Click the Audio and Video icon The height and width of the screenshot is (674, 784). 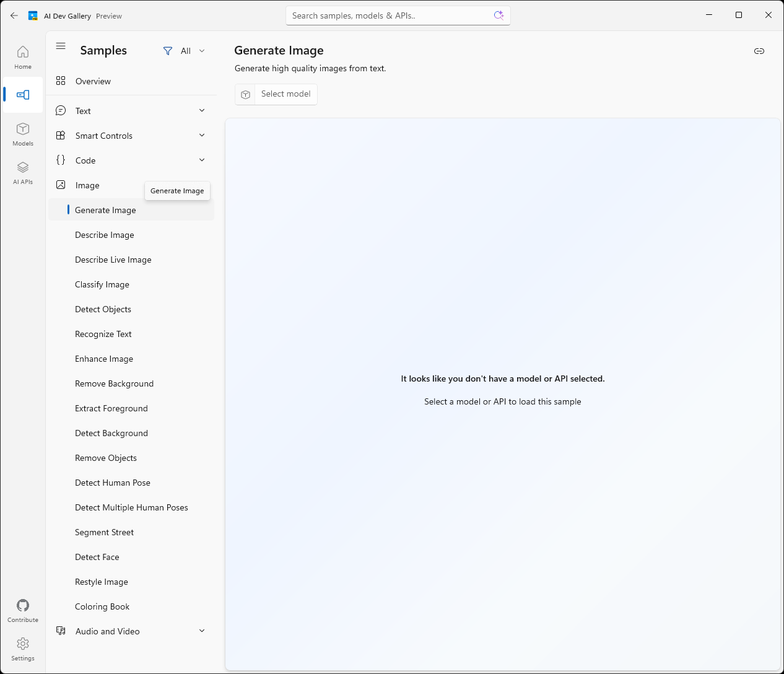61,631
